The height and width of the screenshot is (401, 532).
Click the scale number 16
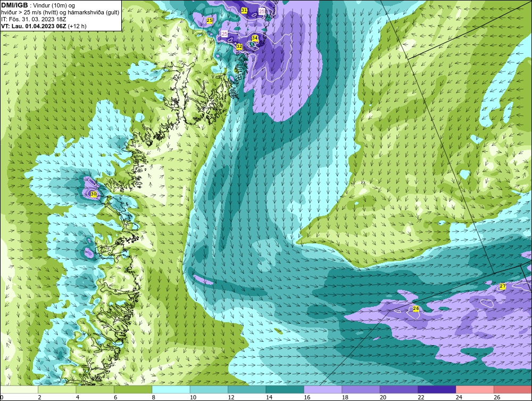click(x=307, y=397)
